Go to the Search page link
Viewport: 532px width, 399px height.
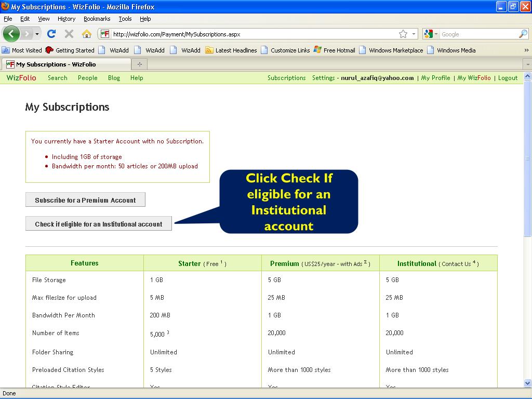(57, 78)
